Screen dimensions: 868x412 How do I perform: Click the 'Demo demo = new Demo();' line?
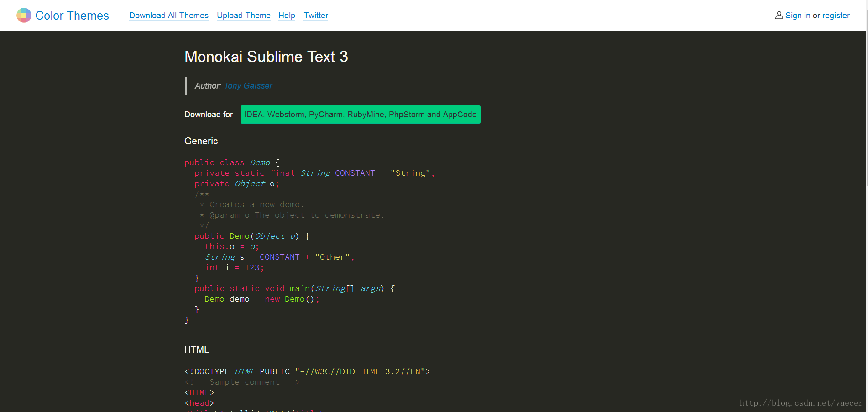[x=261, y=299]
